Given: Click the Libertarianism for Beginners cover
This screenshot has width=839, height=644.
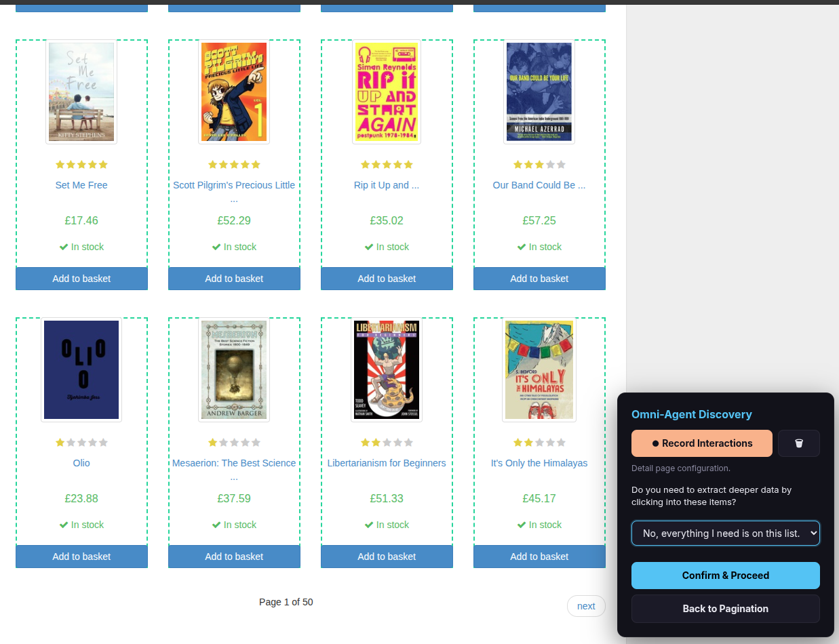Looking at the screenshot, I should click(387, 369).
